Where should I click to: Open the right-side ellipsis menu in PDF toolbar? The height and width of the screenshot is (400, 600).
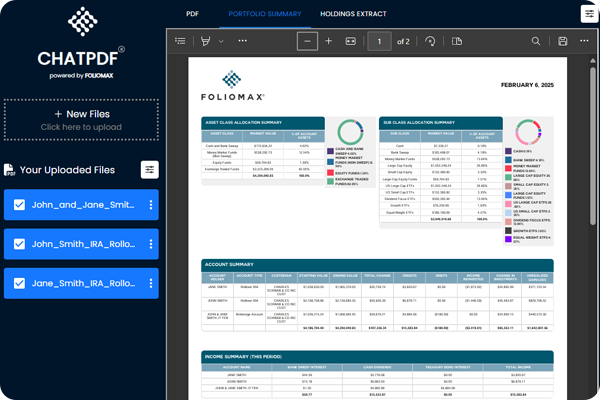[x=584, y=41]
